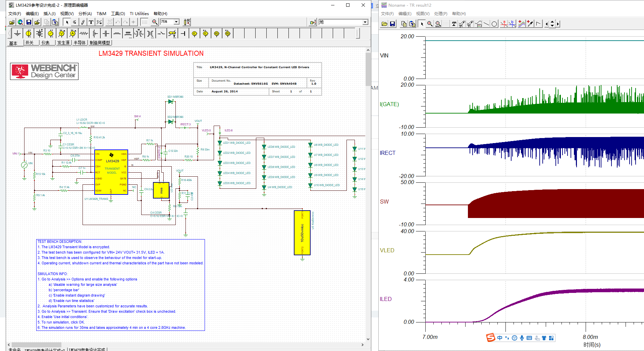
Task: Expand the 地 component dropdown list
Action: (365, 22)
